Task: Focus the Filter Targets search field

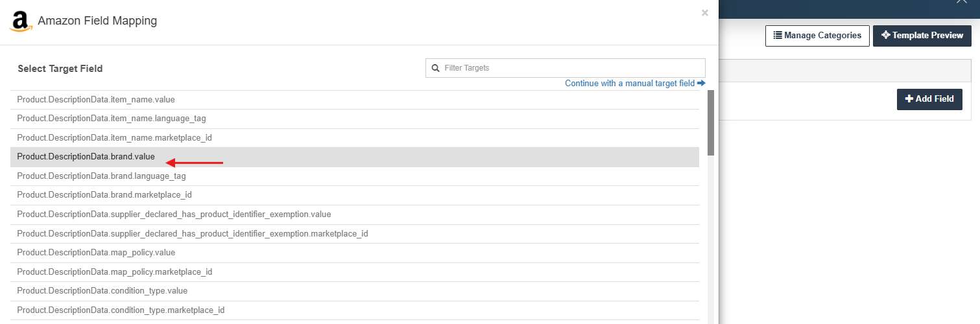Action: (x=566, y=68)
